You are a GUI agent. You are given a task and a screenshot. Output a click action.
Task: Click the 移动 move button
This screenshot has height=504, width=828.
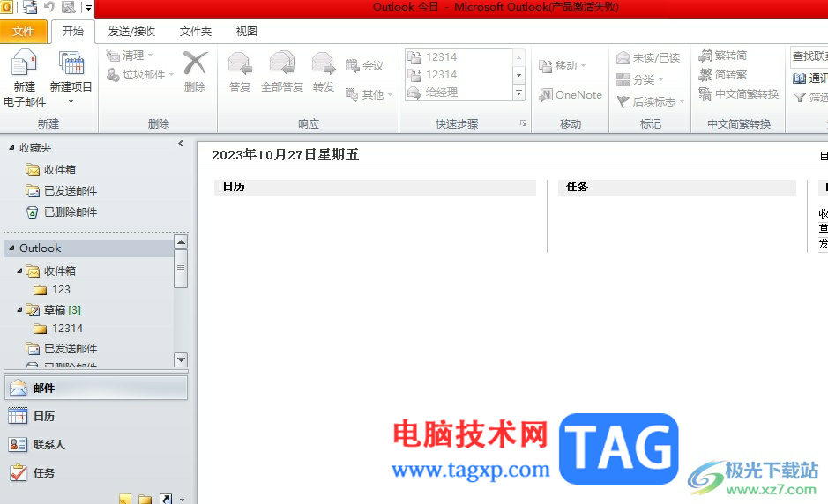coord(563,66)
